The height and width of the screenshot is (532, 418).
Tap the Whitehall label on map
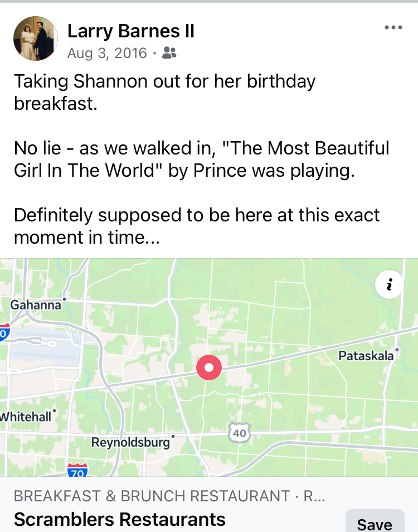pyautogui.click(x=26, y=416)
